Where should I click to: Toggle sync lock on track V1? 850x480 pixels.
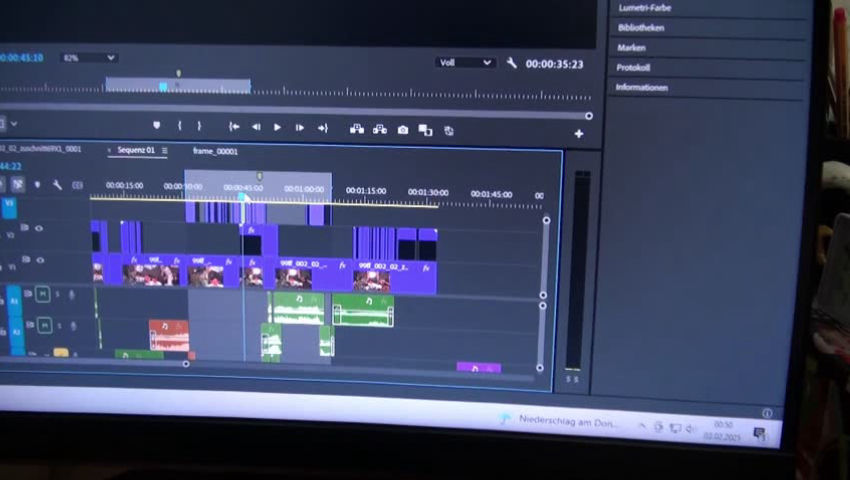click(25, 259)
